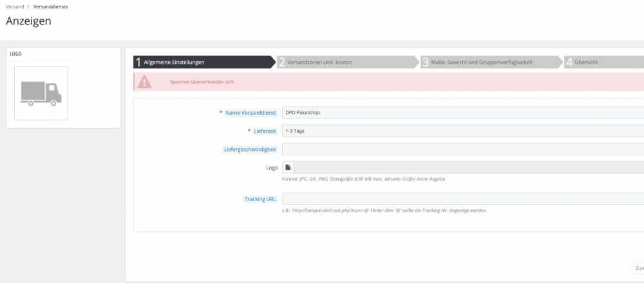Viewport: 644px width, 283px height.
Task: Click the truck logo thumbnail
Action: pyautogui.click(x=41, y=93)
